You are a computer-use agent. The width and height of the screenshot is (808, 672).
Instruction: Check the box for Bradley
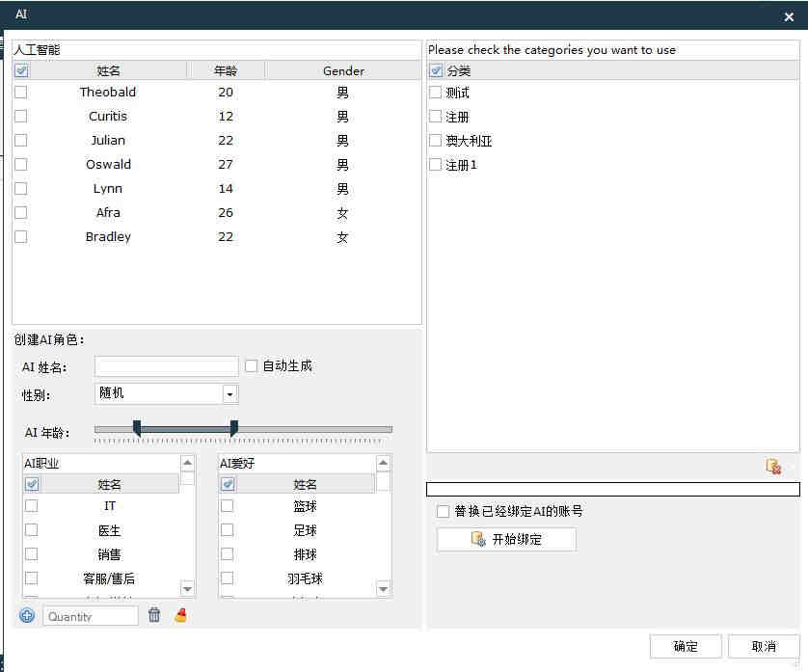click(x=21, y=236)
